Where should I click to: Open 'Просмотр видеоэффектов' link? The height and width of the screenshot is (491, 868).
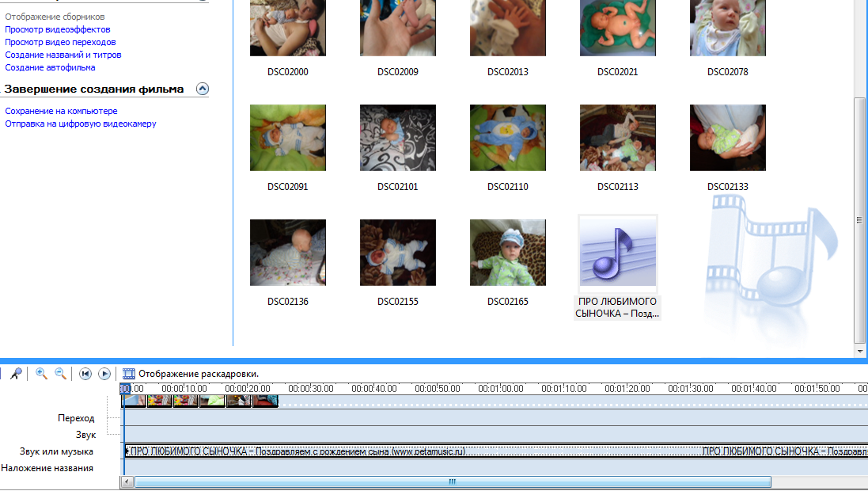pos(58,29)
